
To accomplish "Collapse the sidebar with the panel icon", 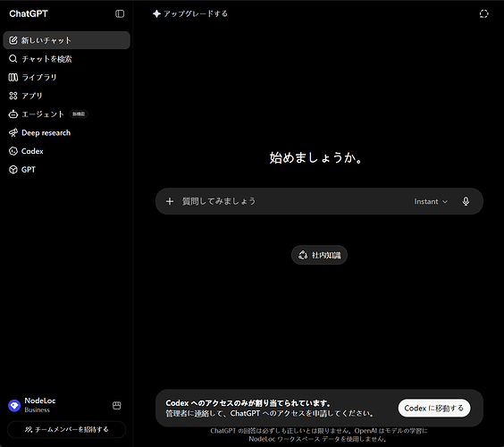I will point(120,13).
